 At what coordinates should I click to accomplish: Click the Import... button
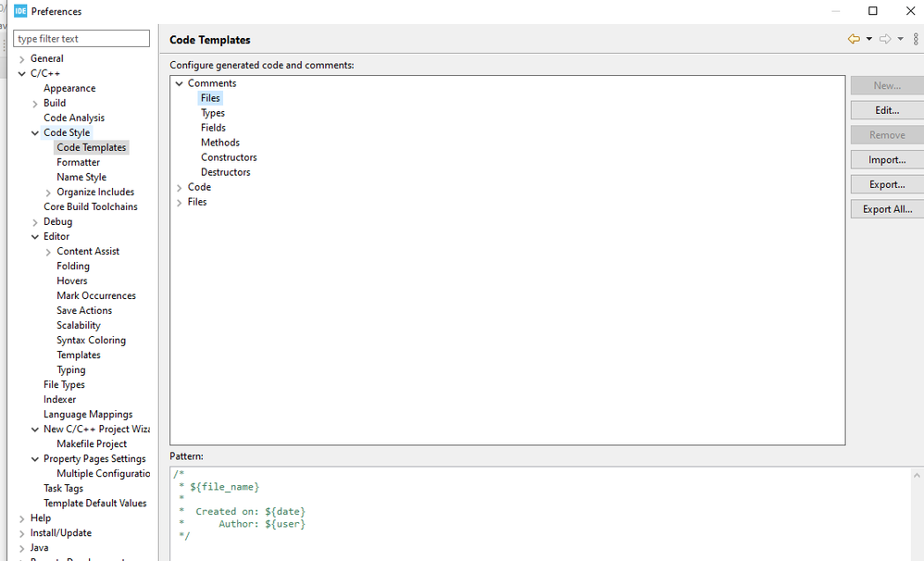[x=887, y=160]
